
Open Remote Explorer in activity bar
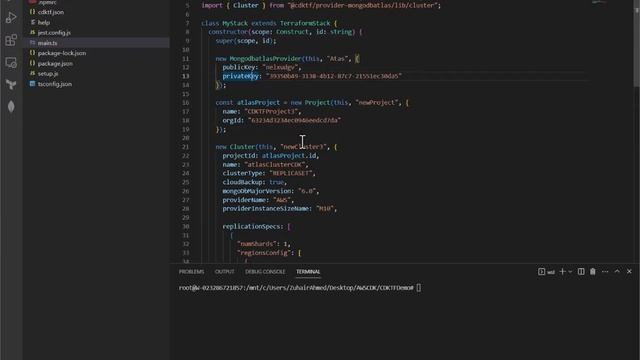(11, 62)
